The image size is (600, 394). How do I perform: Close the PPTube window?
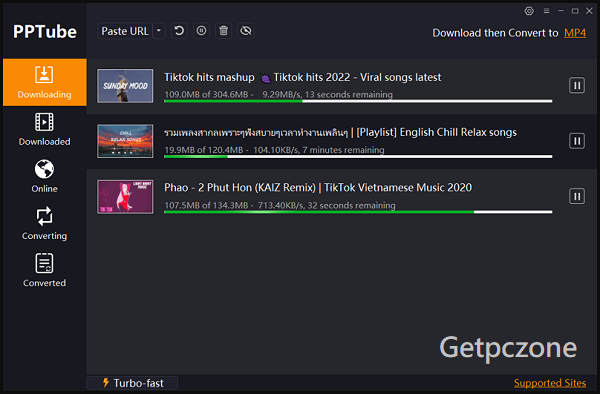click(x=589, y=11)
